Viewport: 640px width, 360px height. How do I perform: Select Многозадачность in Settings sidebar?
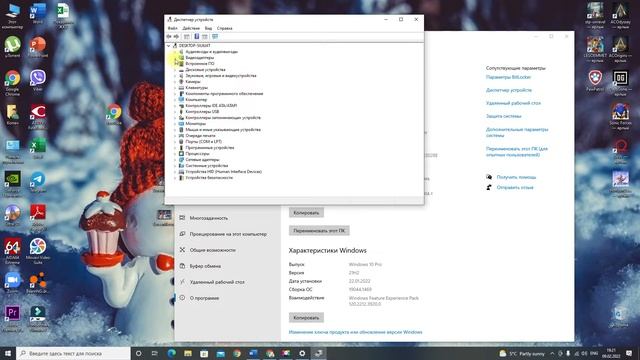click(x=209, y=218)
